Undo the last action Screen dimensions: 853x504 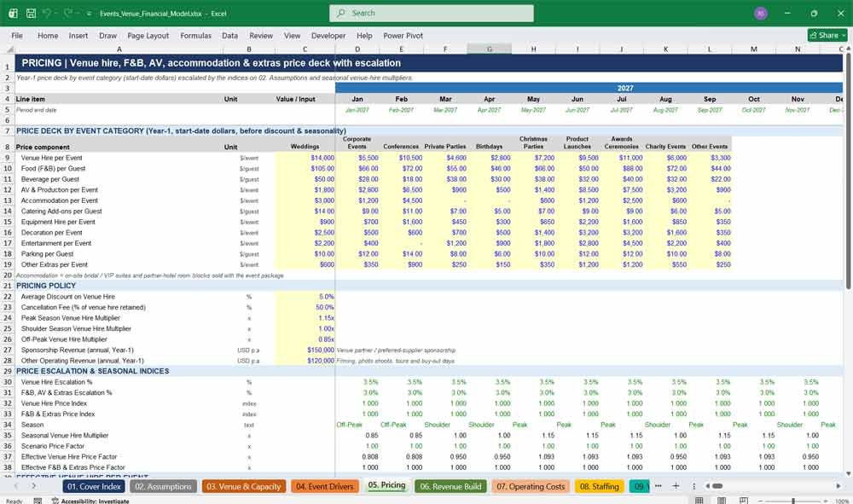pyautogui.click(x=48, y=13)
